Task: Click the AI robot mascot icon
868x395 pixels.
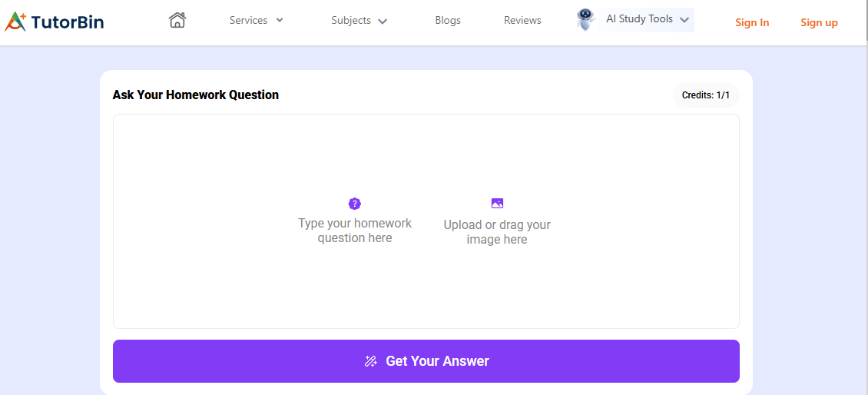Action: 586,20
